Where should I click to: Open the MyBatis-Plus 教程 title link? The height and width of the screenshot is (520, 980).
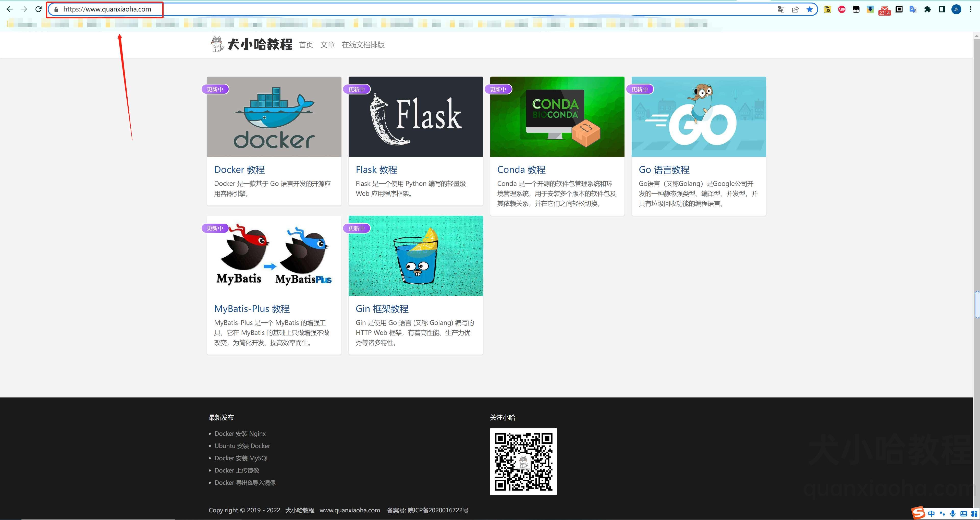tap(252, 308)
